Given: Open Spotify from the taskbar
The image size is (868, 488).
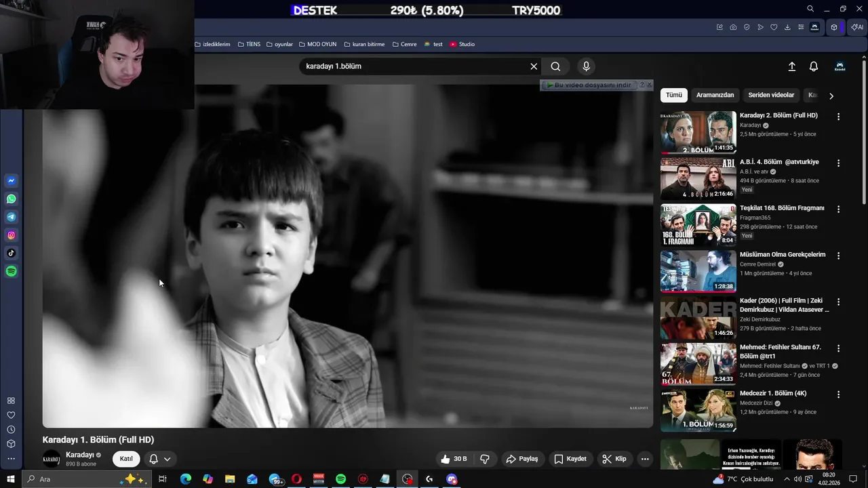Looking at the screenshot, I should pos(340,479).
